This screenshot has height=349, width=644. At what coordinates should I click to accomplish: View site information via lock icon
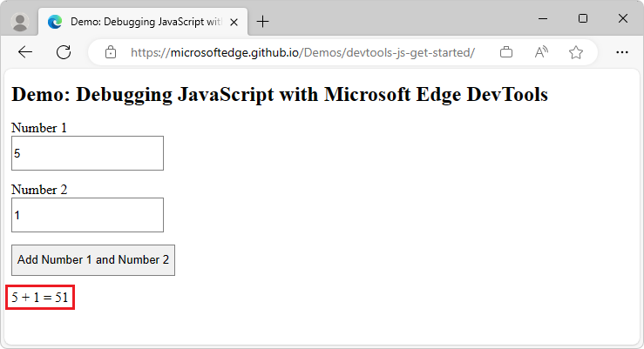point(110,52)
